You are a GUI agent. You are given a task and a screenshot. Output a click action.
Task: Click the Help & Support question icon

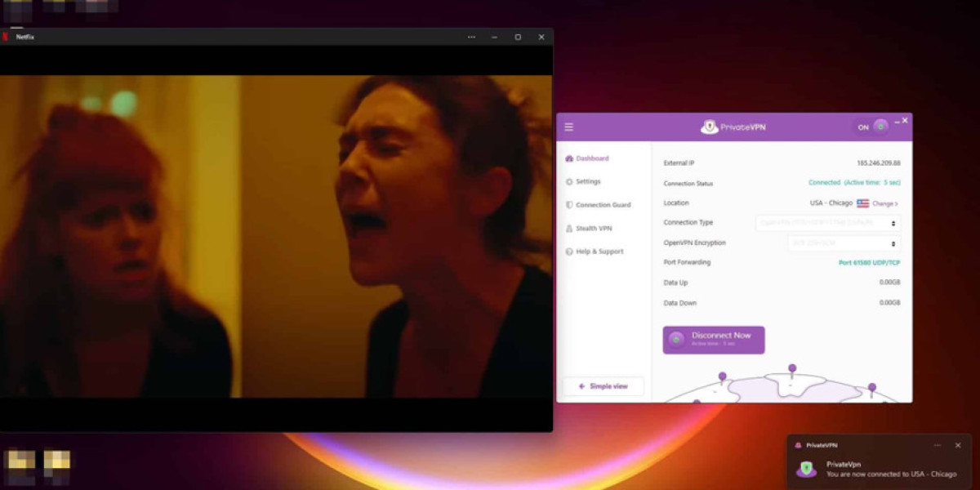tap(569, 252)
